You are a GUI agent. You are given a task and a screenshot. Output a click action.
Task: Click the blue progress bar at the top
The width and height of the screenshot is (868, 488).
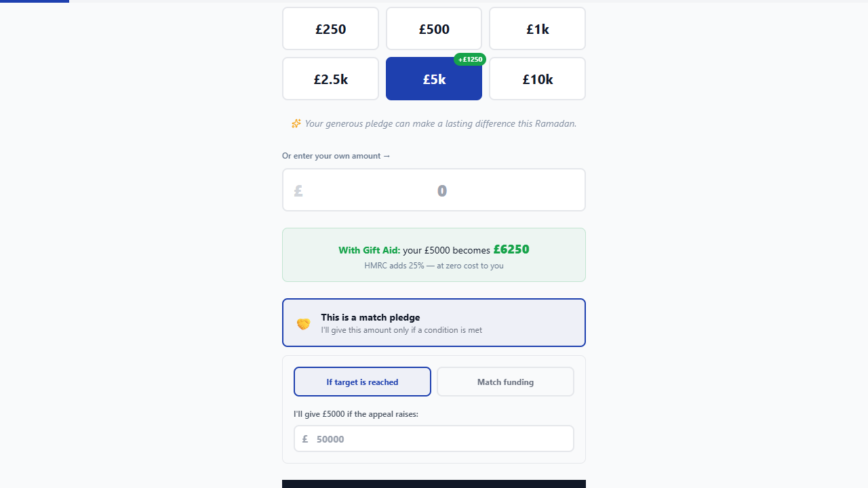click(x=34, y=1)
